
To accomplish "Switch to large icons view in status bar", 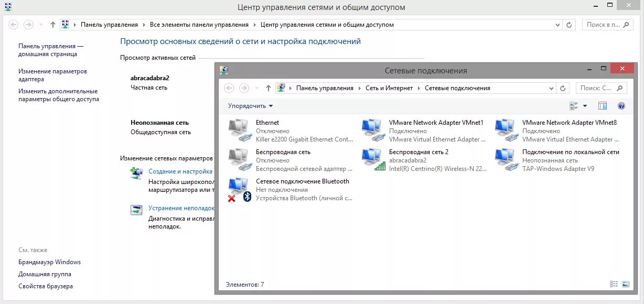I will point(625,284).
